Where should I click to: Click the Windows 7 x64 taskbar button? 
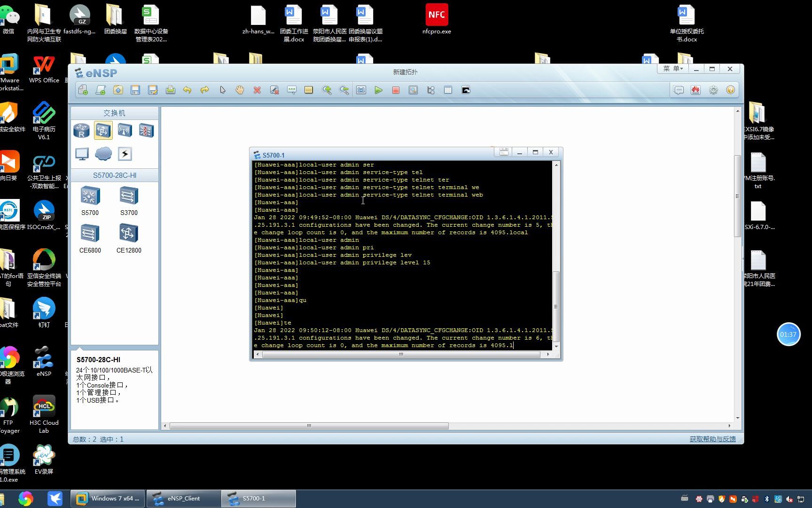click(108, 499)
